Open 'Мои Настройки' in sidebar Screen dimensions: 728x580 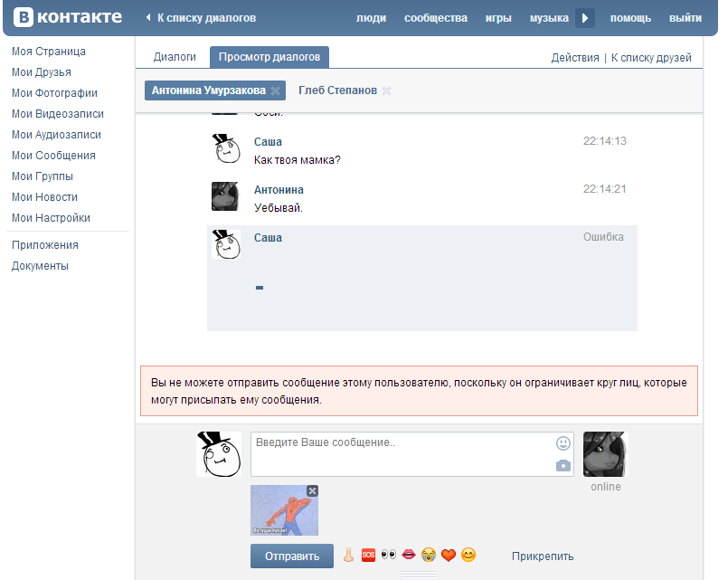[51, 218]
